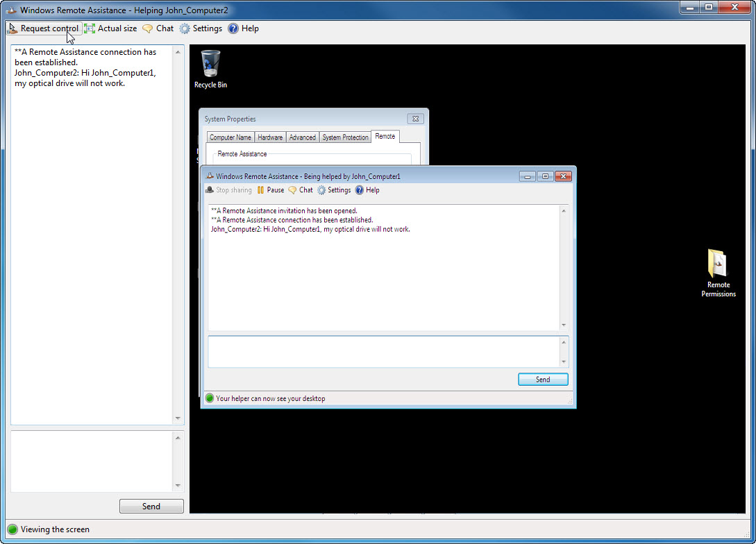756x544 pixels.
Task: Click 'invitation has been opened' line in remote chat
Action: (285, 210)
